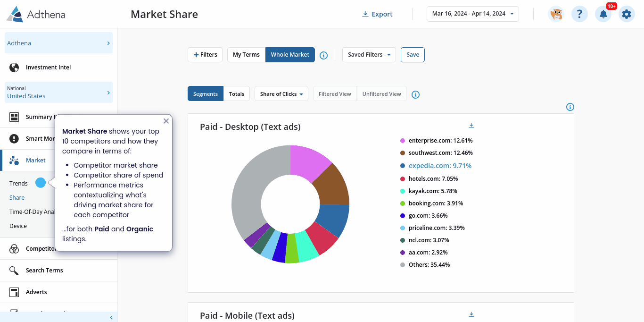
Task: Click the Market molecule icon in sidebar
Action: click(14, 161)
